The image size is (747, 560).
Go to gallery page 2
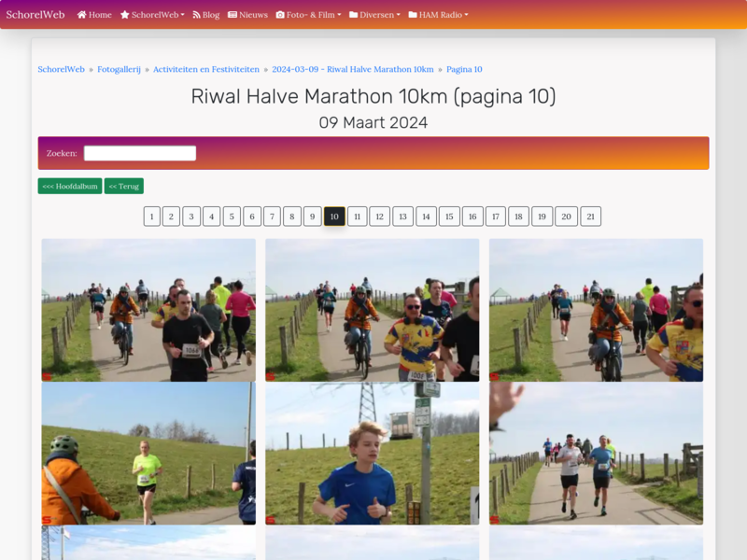tap(171, 217)
